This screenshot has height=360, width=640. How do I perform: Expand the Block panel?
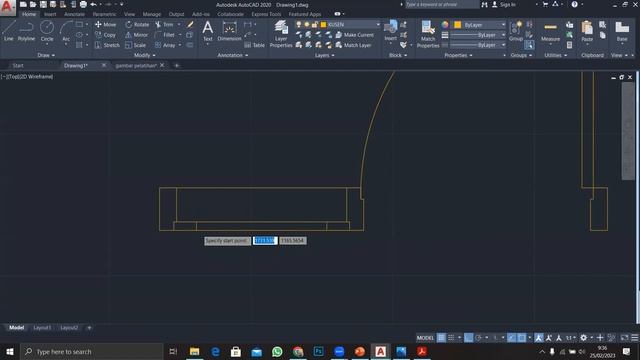[x=398, y=55]
